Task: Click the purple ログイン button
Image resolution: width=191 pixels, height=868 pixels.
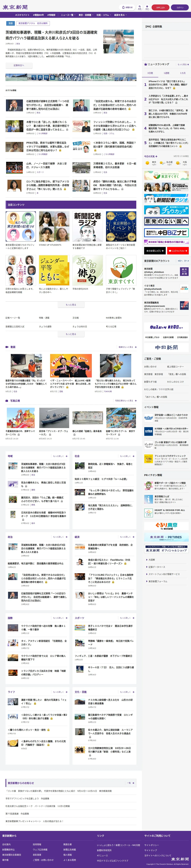Action: [180, 7]
